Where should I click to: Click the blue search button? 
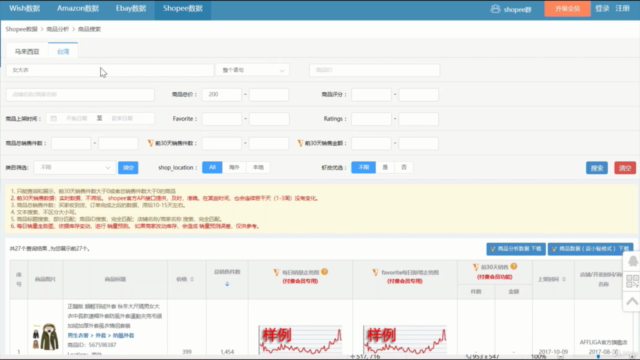coord(597,168)
